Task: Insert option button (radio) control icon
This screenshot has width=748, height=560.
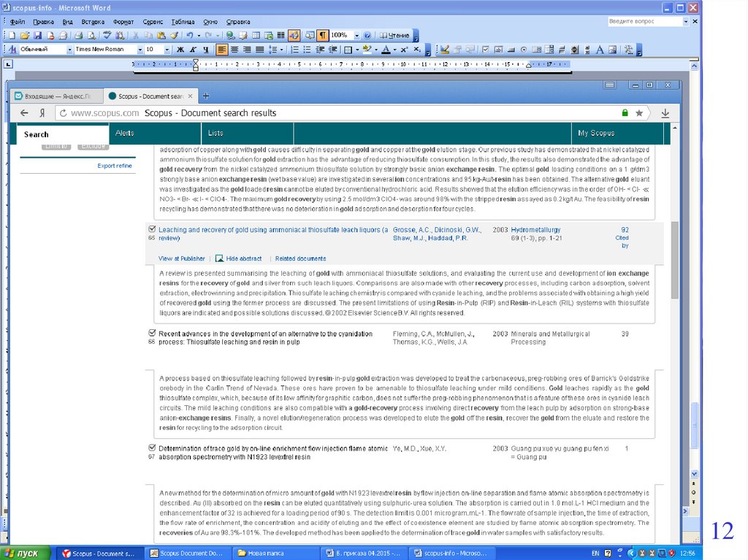Action: [524, 49]
